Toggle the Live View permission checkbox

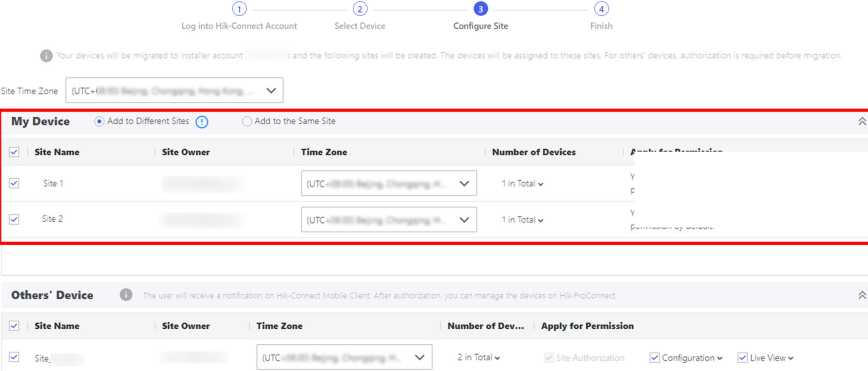coord(743,358)
